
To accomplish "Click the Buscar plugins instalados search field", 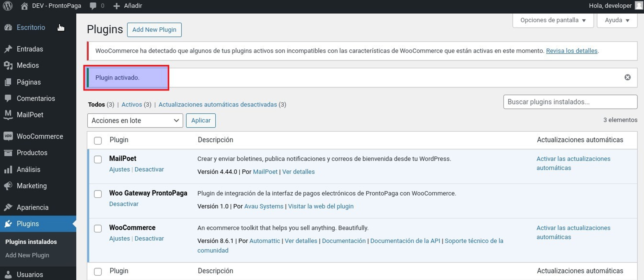I will pyautogui.click(x=570, y=102).
